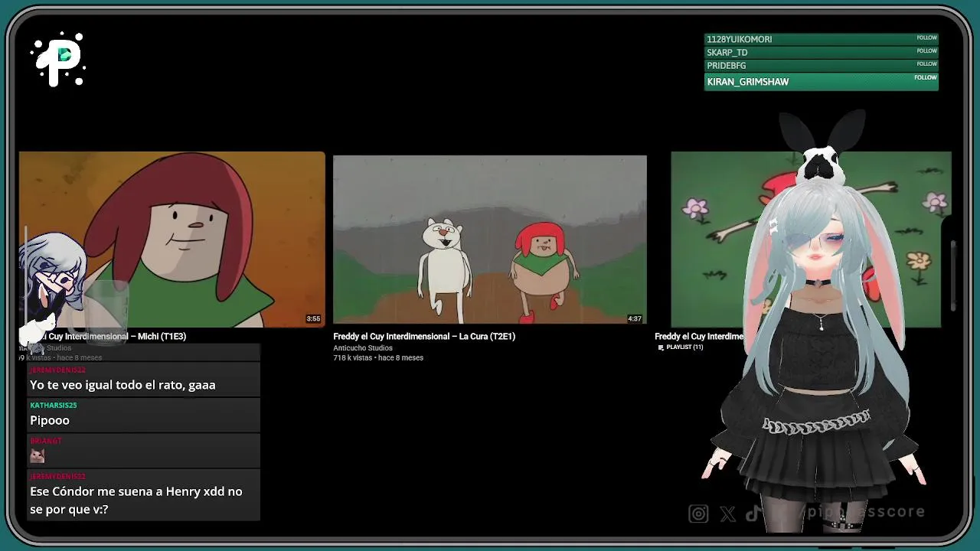Click the playlist icon beside PLAYLIST (11)

click(661, 347)
